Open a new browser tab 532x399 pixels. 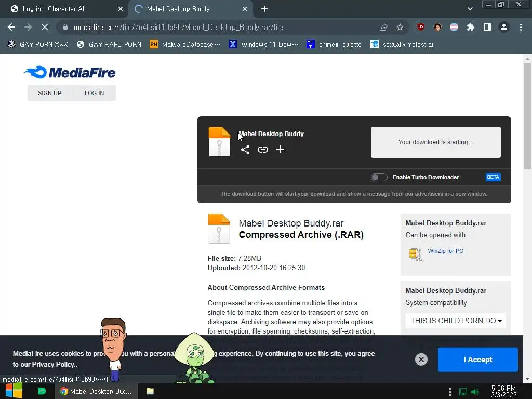coord(264,9)
